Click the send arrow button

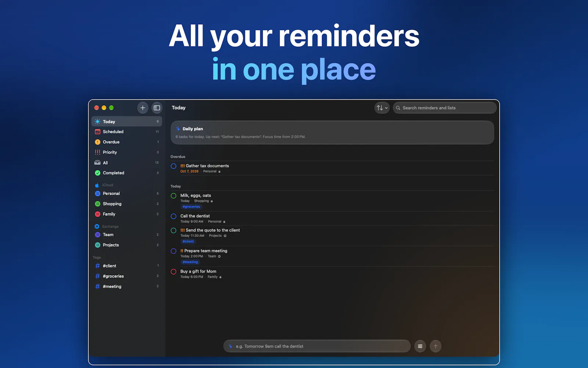(435, 346)
